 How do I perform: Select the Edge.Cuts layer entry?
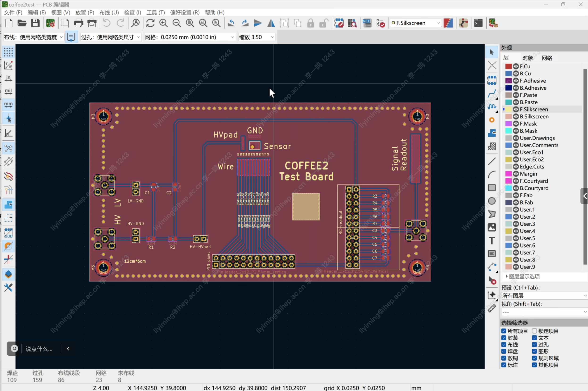tap(532, 167)
